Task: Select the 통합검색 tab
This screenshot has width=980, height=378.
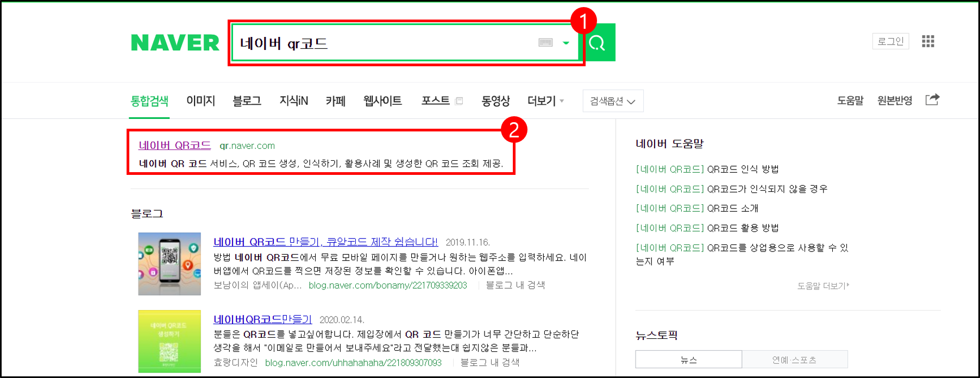Action: pos(149,101)
